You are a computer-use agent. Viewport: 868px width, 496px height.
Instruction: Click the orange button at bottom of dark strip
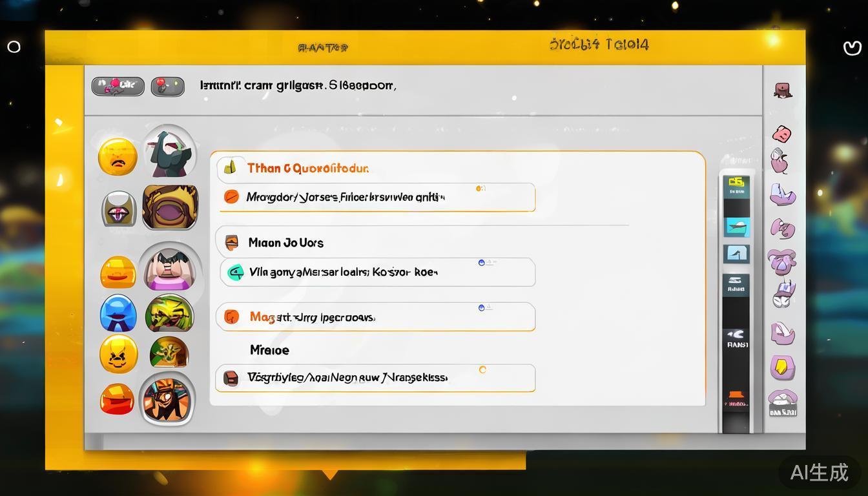pos(736,395)
